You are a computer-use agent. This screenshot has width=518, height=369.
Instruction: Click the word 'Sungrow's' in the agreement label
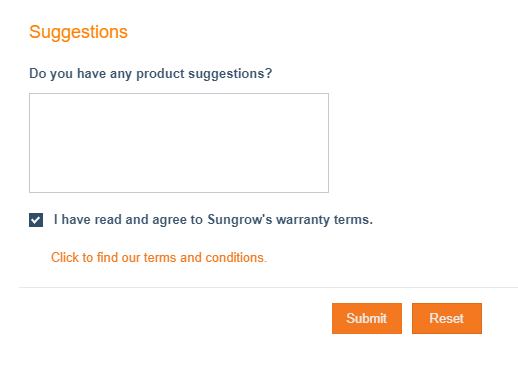coord(240,220)
